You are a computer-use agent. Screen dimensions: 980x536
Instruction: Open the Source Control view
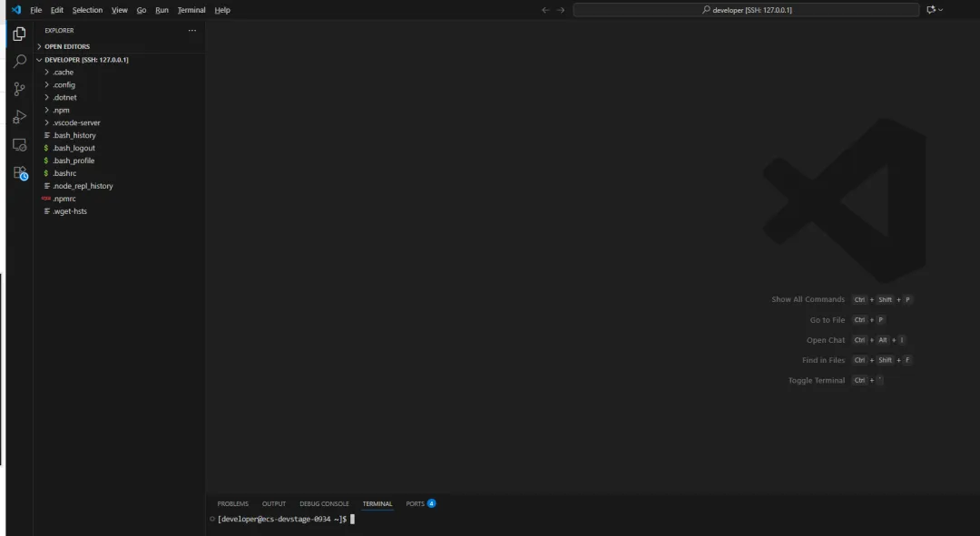tap(19, 89)
